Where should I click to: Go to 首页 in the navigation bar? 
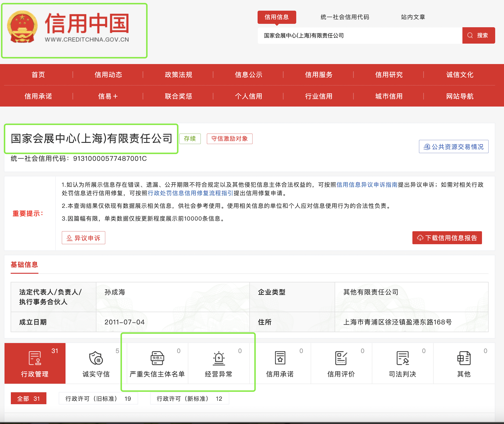click(38, 75)
